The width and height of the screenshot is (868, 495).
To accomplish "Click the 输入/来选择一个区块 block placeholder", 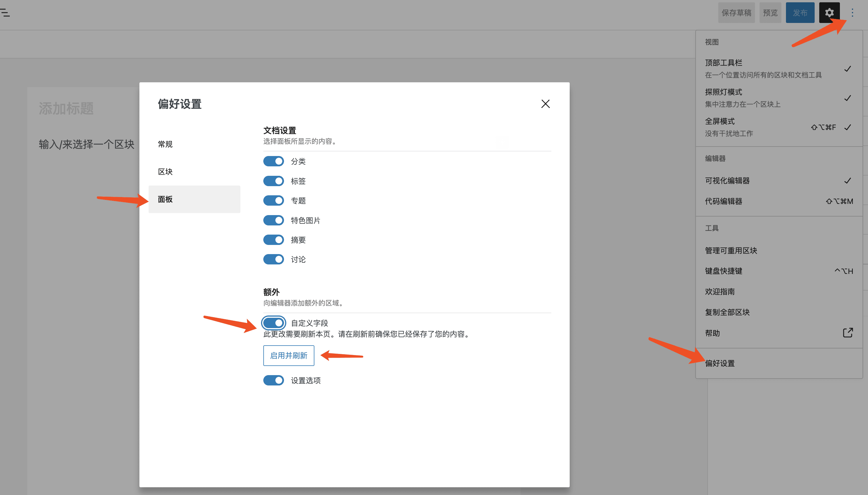I will click(x=86, y=144).
